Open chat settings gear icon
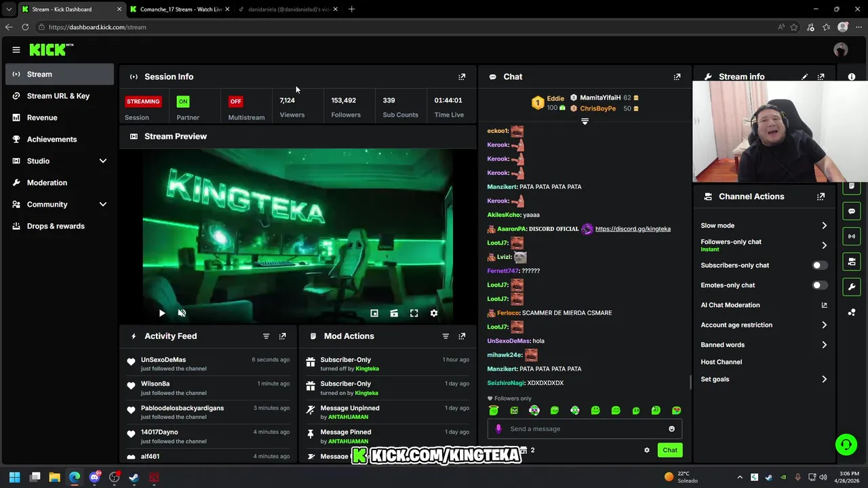Screen dimensions: 868x488 (x=647, y=450)
